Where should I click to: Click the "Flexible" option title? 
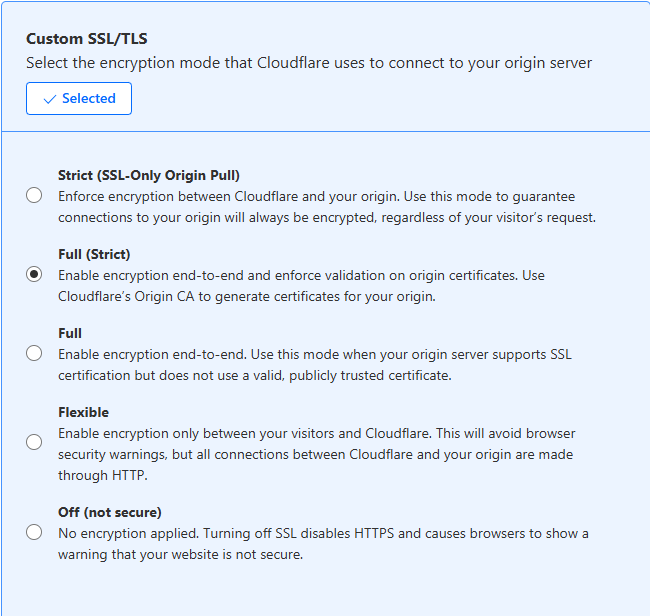(83, 412)
